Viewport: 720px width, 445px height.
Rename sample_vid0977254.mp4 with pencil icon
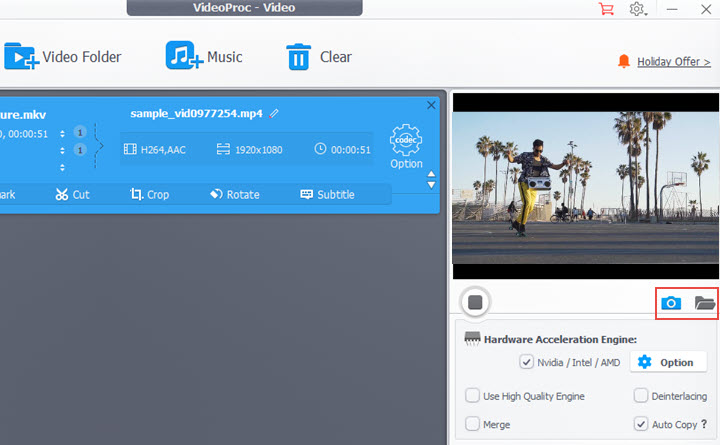tap(274, 113)
